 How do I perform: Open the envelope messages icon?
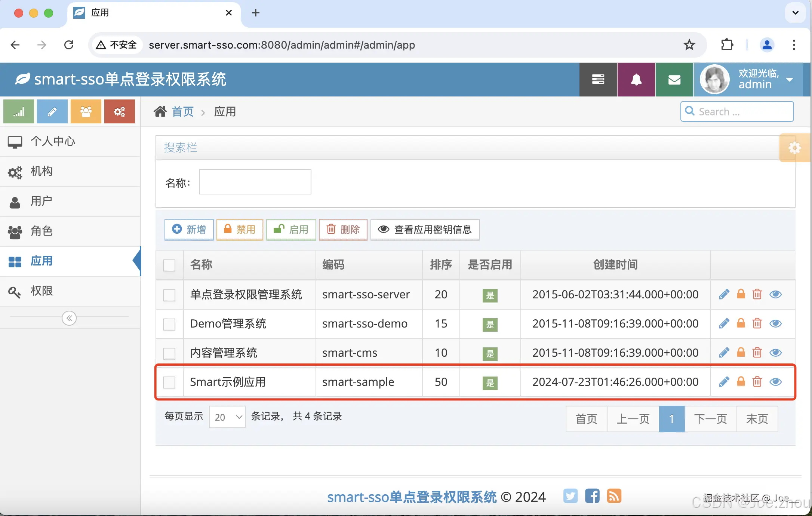674,80
